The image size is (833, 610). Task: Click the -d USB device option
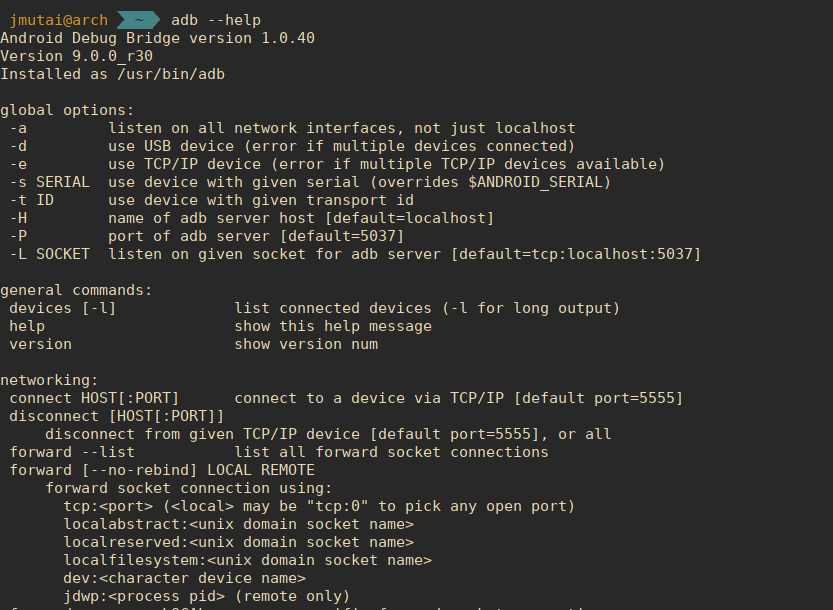292,146
